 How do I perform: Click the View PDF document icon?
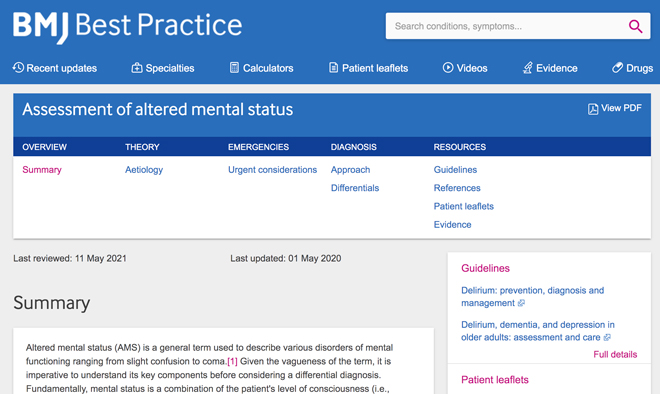[593, 109]
